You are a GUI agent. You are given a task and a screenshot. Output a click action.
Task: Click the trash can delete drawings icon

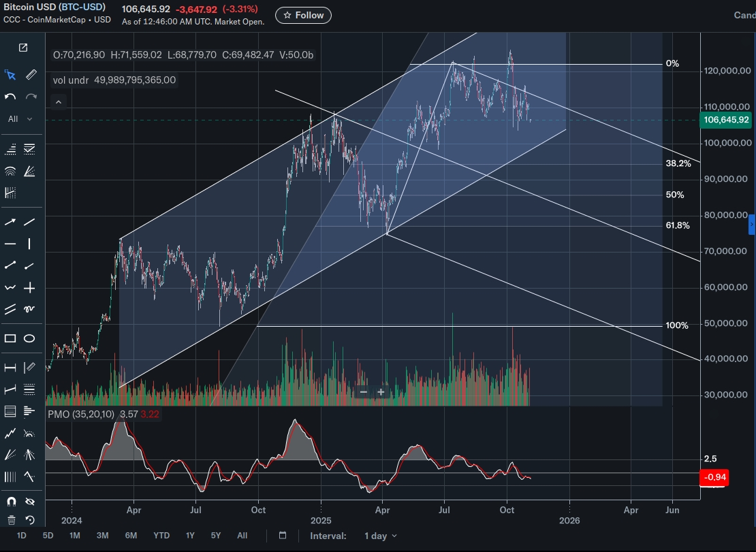tap(11, 520)
